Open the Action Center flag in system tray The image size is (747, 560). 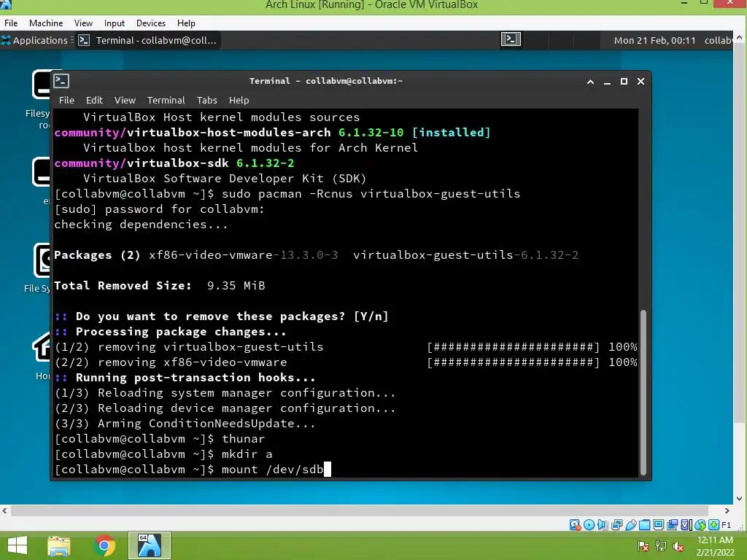tap(643, 545)
